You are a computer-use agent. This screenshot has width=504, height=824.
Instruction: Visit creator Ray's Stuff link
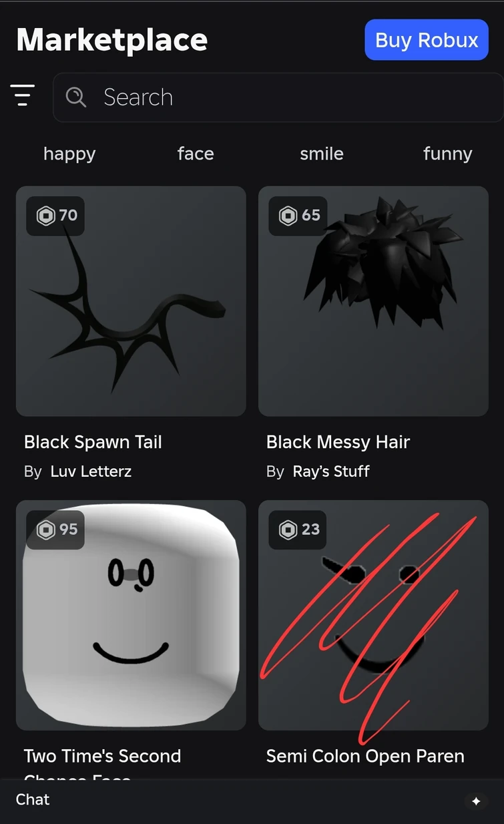tap(331, 471)
